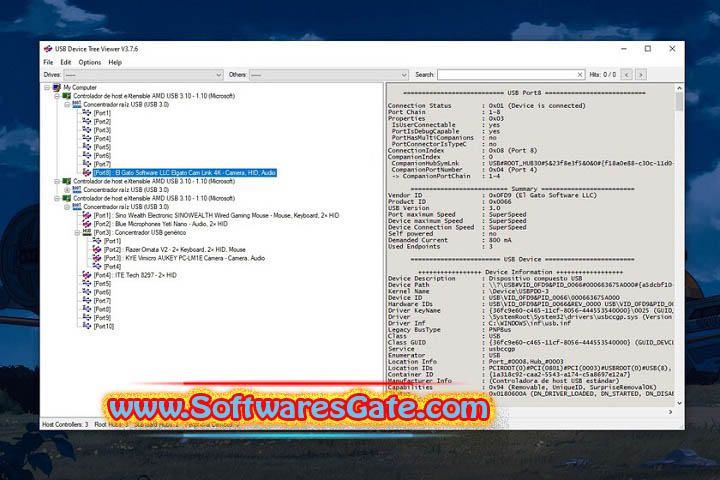Collapse the root hub holding Elgato Cam Link
Viewport: 720px width, 480px height.
pos(67,105)
